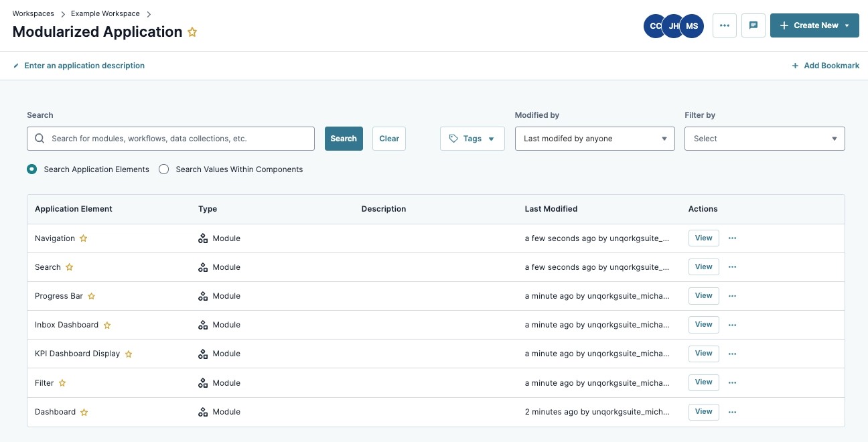The image size is (868, 442).
Task: Click the magnifying glass in the search bar
Action: (x=39, y=138)
